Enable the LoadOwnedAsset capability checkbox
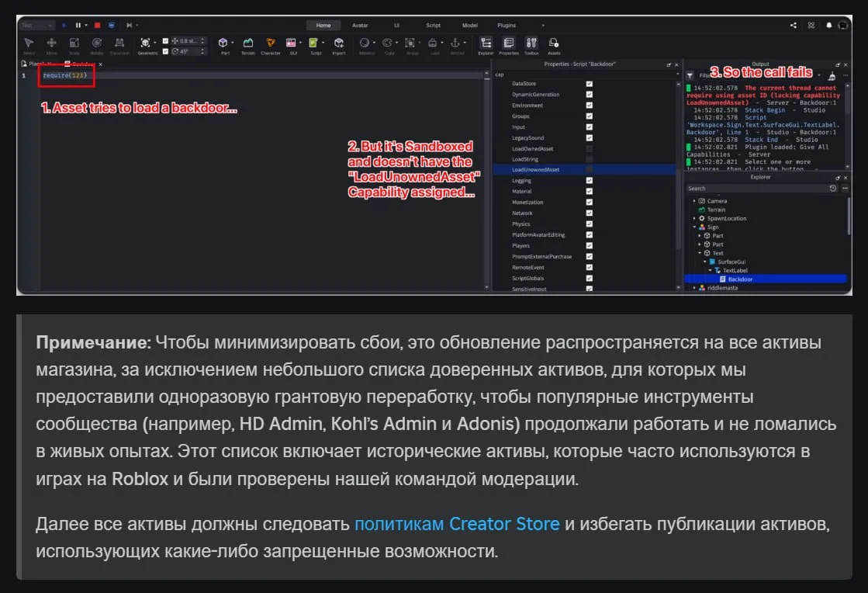The image size is (868, 593). 589,148
